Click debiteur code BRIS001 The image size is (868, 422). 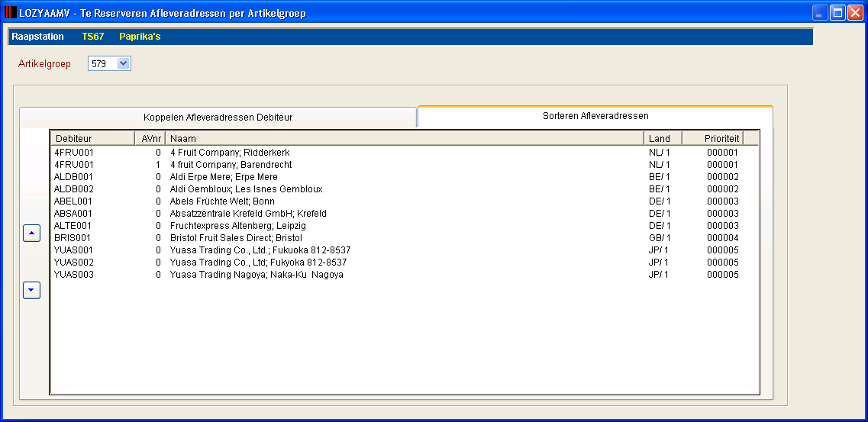[x=73, y=238]
